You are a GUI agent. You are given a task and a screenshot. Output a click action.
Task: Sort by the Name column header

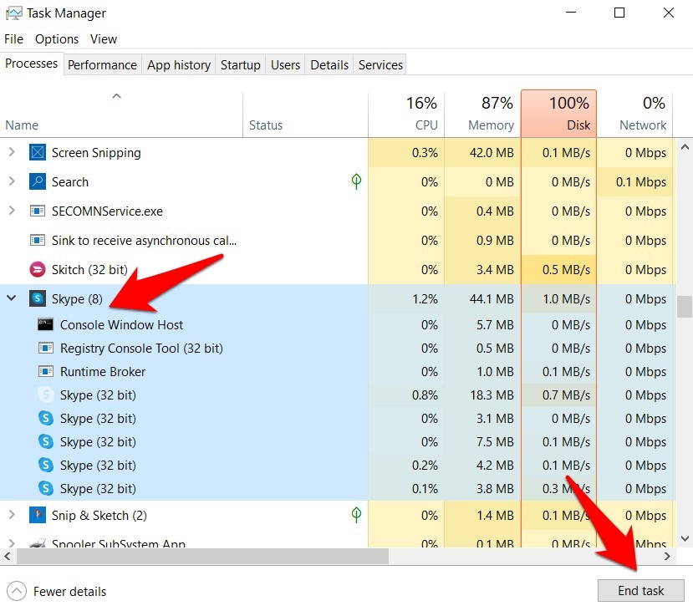pos(121,114)
